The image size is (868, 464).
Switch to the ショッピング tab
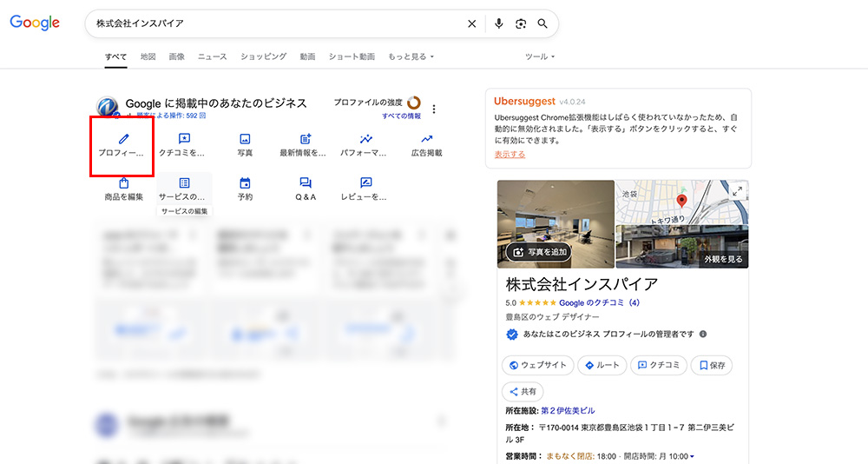click(x=264, y=56)
